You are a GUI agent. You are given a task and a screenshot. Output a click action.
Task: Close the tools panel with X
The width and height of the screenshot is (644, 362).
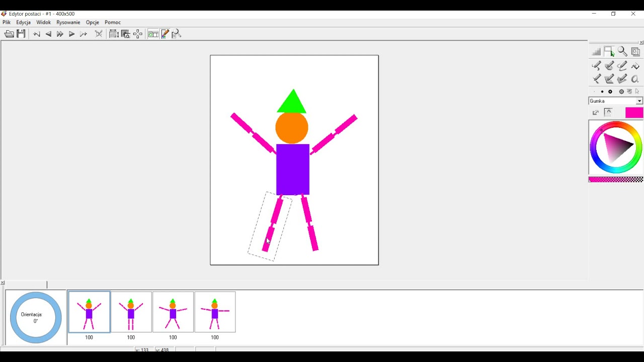pyautogui.click(x=641, y=43)
